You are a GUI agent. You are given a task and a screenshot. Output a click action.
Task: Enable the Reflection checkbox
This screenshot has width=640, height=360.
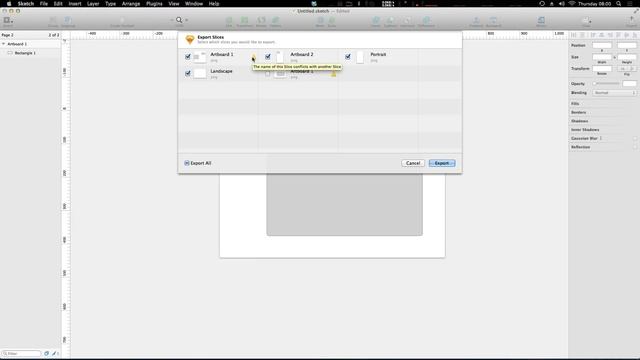635,147
